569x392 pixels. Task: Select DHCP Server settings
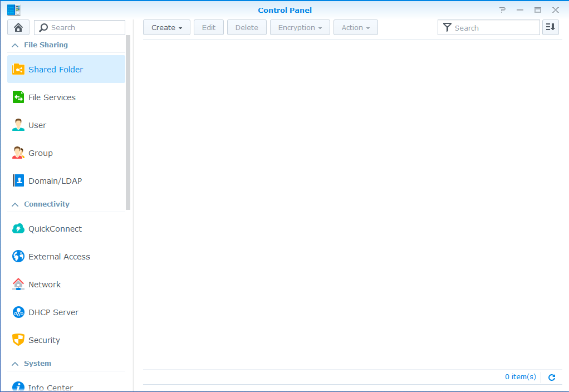[53, 312]
